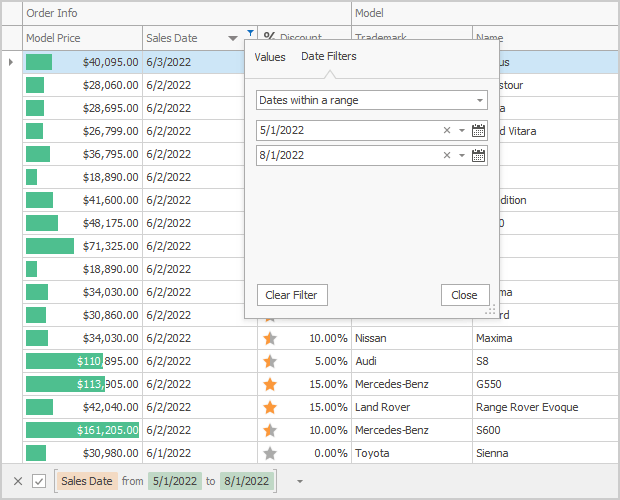Open calendar picker for 5/1/2022 start date
The image size is (620, 500).
coord(478,130)
